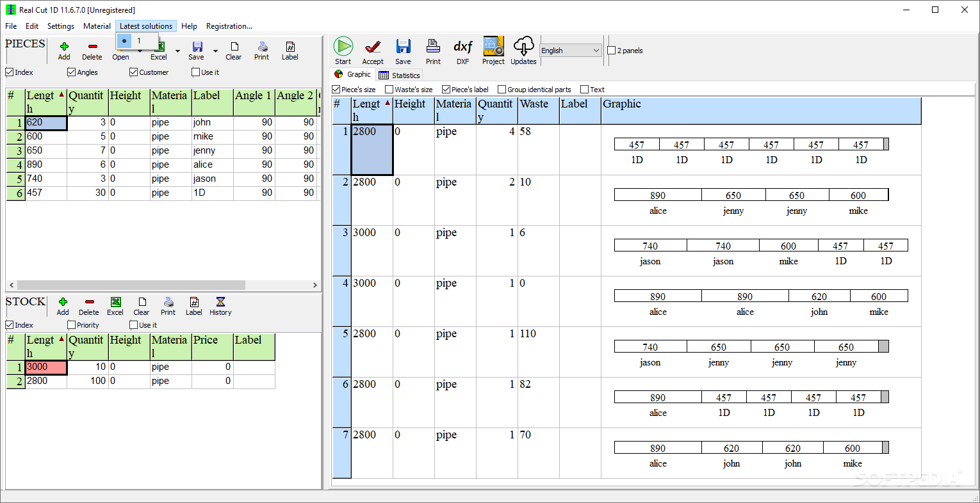
Task: Click the Save floppy icon in the Pieces toolbar
Action: pyautogui.click(x=197, y=47)
